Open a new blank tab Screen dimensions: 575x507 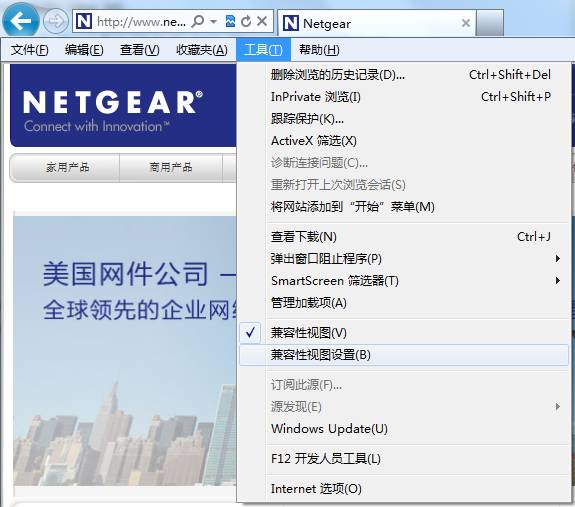(490, 23)
